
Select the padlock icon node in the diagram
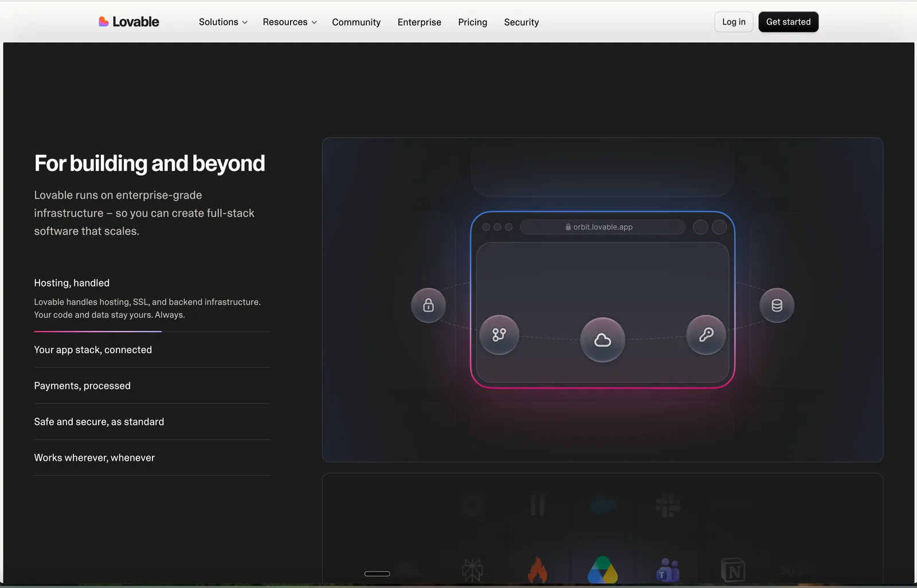[x=428, y=305]
